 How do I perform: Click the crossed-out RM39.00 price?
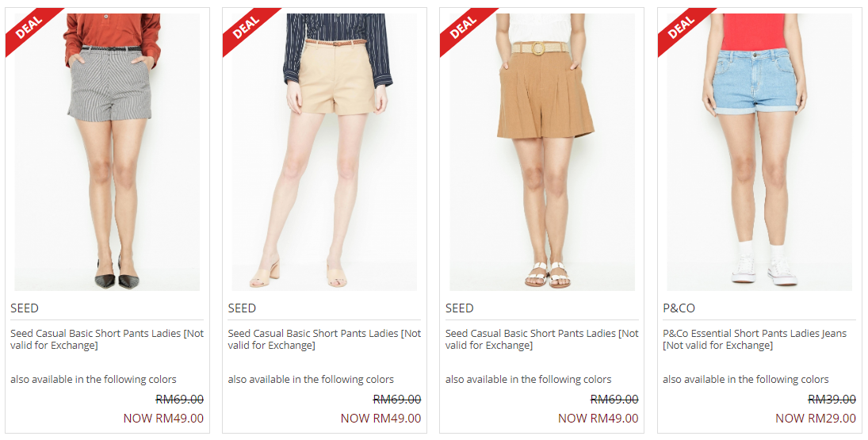[x=832, y=399]
